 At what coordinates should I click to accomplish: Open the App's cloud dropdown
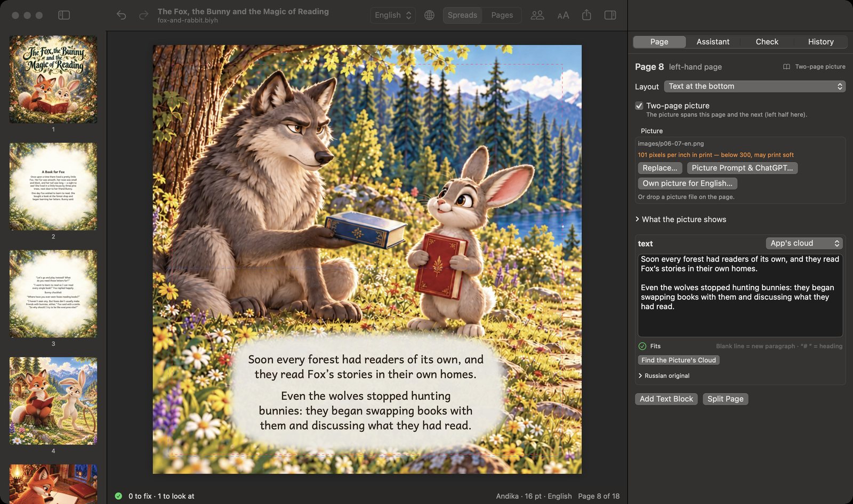(x=804, y=243)
